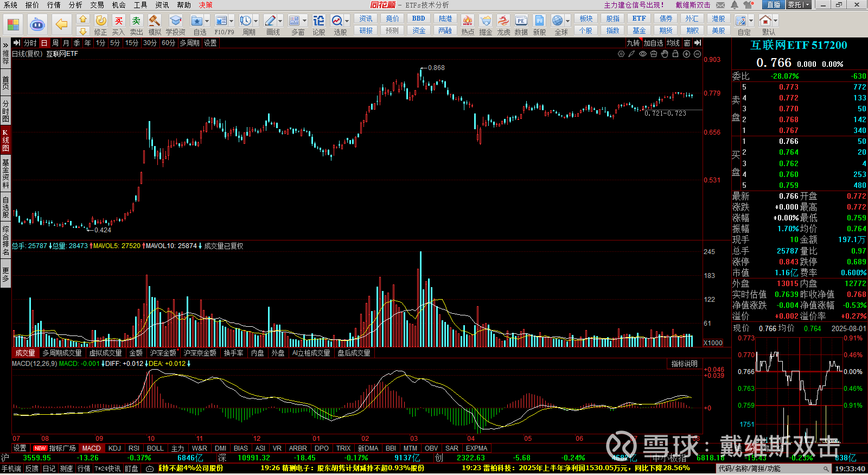
Task: Select the KDJ indicator tab
Action: point(114,448)
